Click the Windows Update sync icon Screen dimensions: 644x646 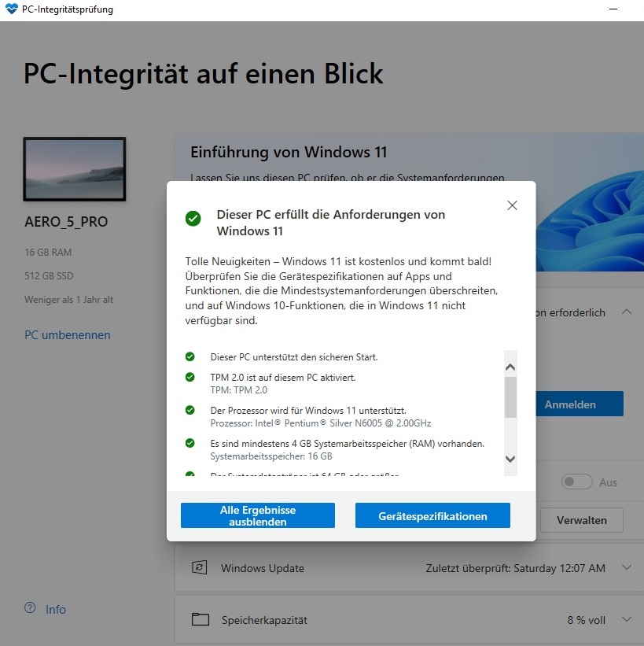click(200, 567)
